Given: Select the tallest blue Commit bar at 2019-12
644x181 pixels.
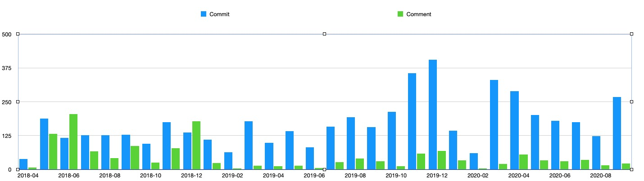Looking at the screenshot, I should click(433, 115).
